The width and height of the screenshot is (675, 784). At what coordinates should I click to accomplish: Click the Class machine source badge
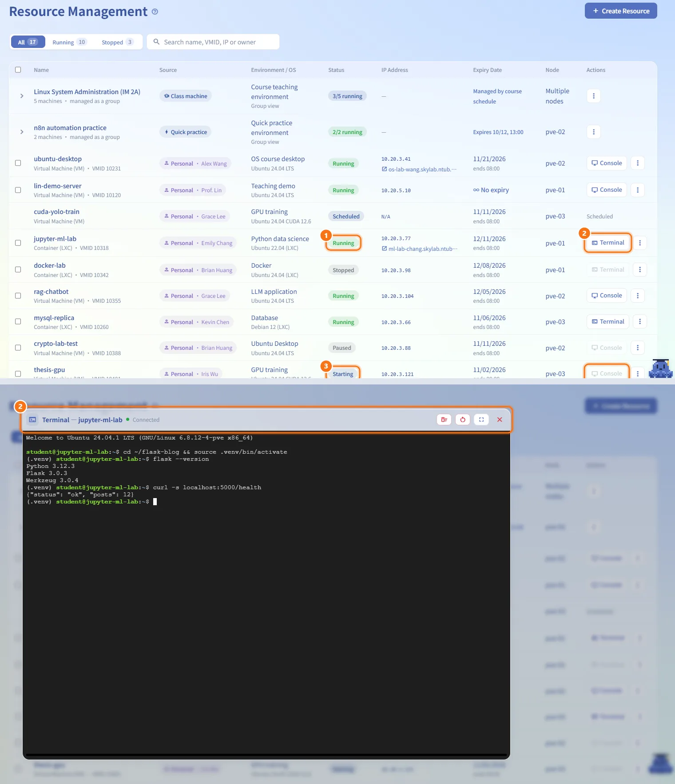186,96
